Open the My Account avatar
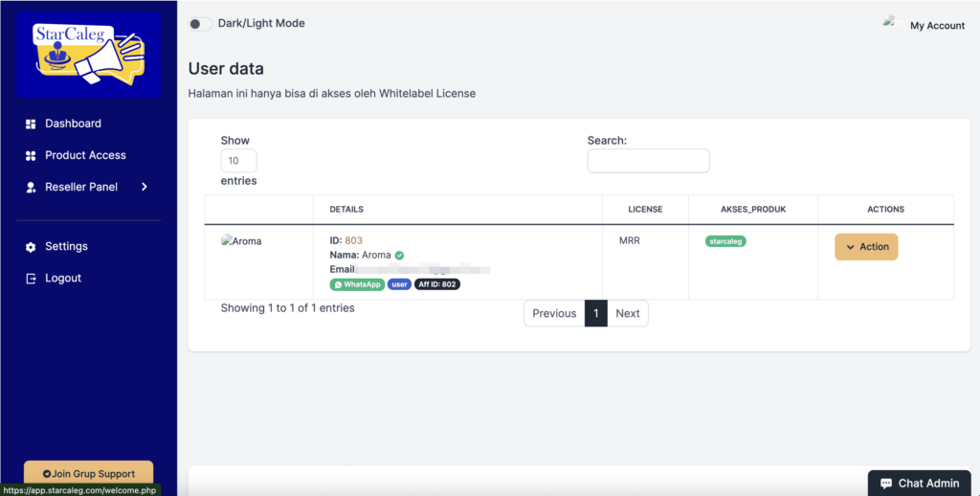The width and height of the screenshot is (980, 496). (891, 23)
